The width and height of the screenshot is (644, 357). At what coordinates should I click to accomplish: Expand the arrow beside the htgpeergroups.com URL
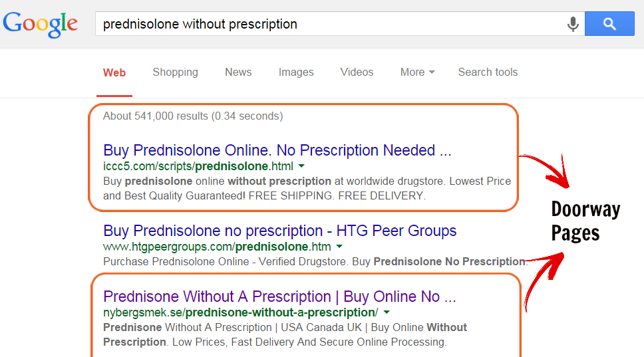coord(339,247)
